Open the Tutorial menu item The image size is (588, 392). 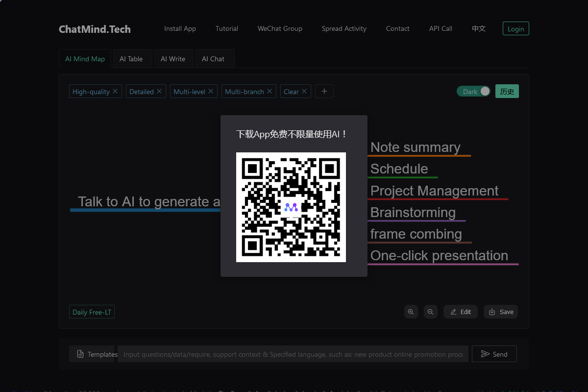226,28
